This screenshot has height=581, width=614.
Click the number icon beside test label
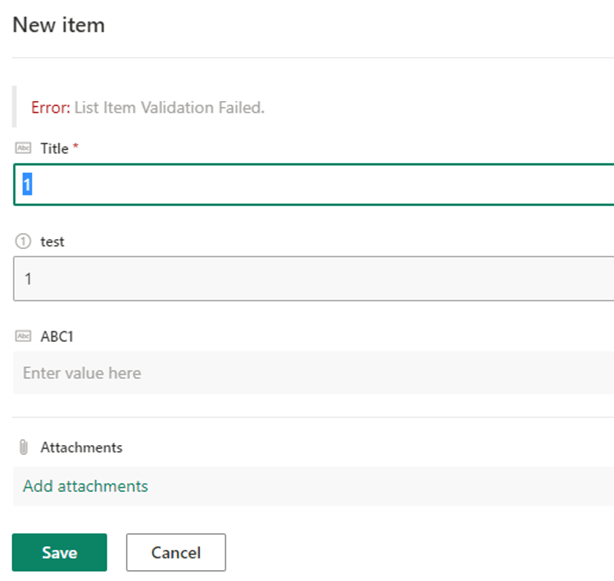(x=24, y=242)
